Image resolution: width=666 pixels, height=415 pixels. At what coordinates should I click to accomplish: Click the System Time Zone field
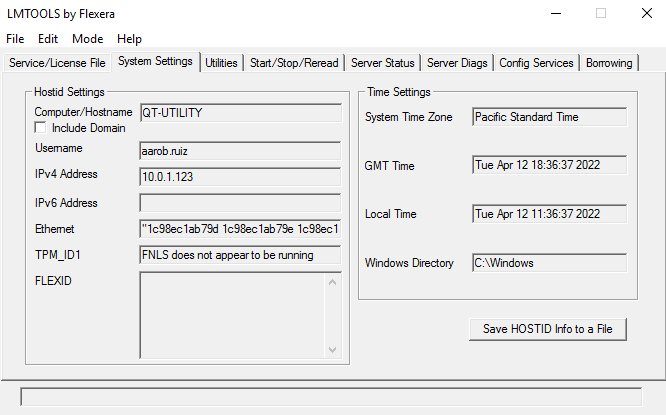(x=549, y=117)
